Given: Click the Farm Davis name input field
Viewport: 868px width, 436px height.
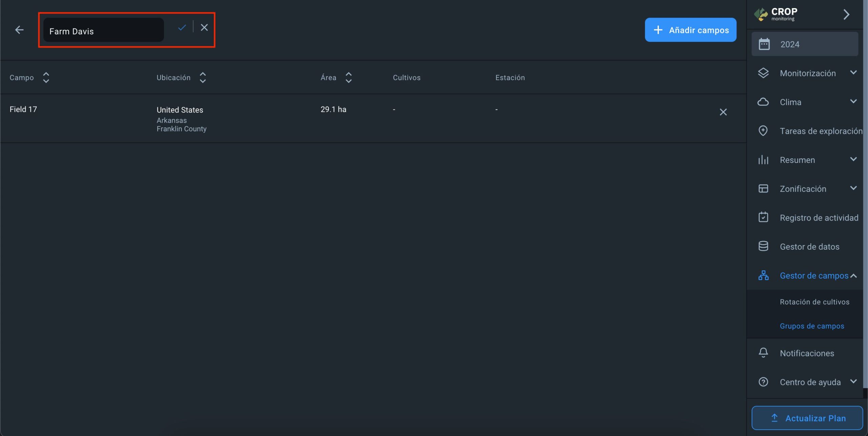Looking at the screenshot, I should (x=103, y=31).
